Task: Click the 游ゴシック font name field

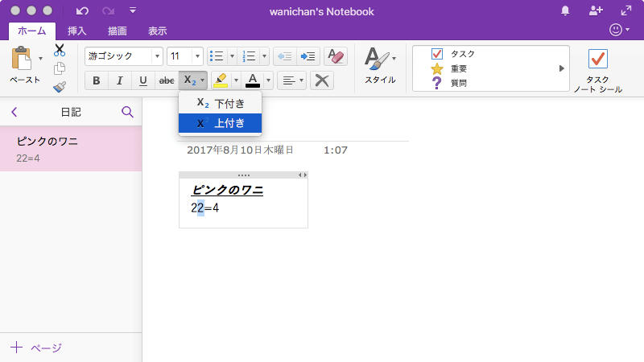Action: pos(118,56)
